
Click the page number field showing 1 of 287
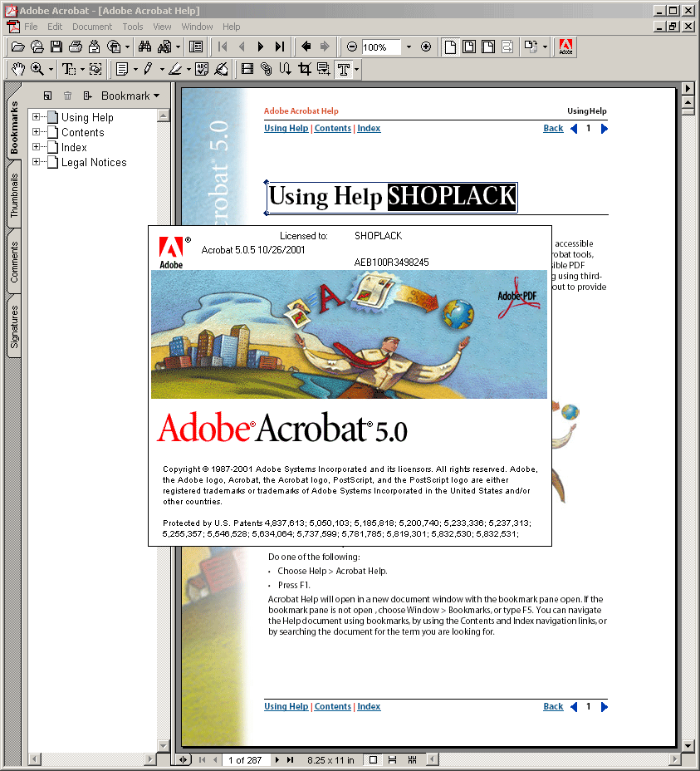pyautogui.click(x=245, y=760)
